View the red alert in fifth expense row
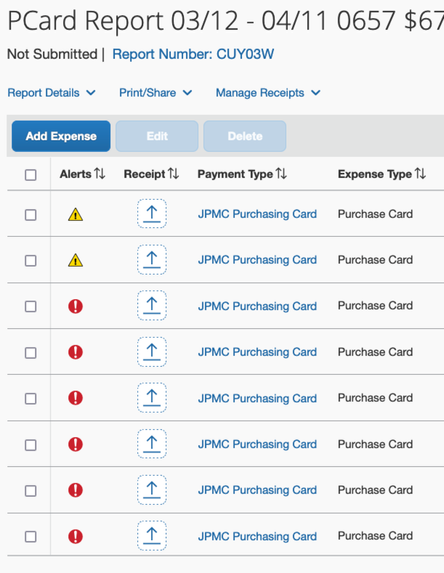 point(75,398)
